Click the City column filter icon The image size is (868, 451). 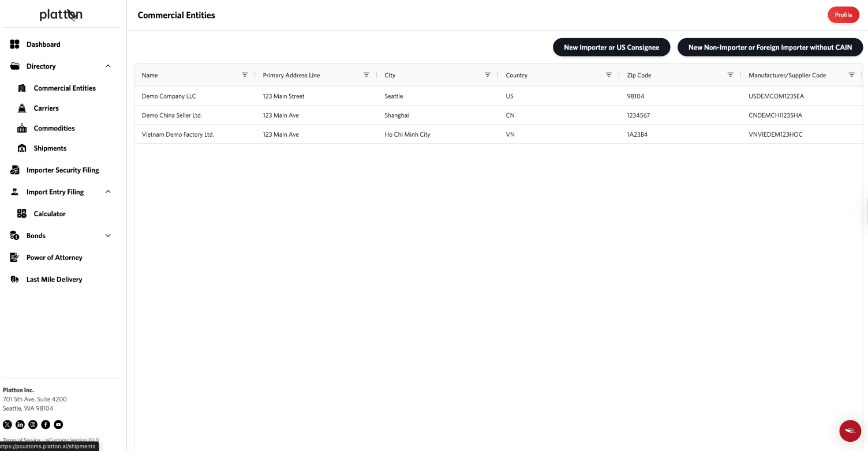488,75
